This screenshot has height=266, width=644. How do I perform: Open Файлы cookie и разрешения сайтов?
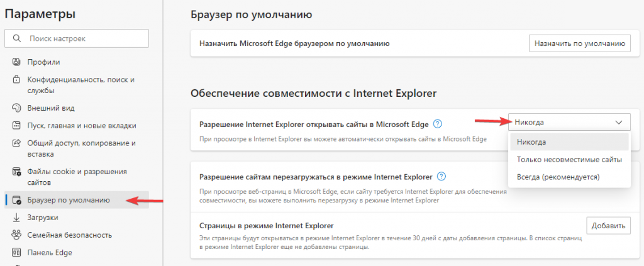click(x=76, y=177)
